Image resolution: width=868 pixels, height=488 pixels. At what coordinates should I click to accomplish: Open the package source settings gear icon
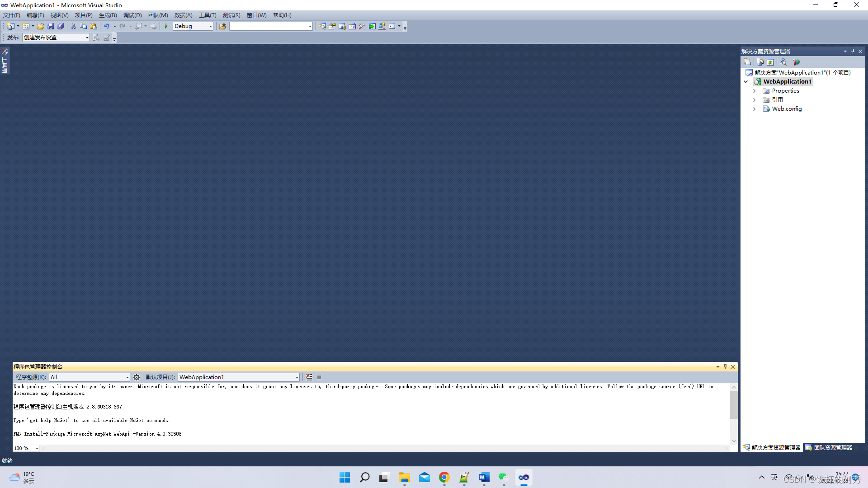tap(137, 377)
